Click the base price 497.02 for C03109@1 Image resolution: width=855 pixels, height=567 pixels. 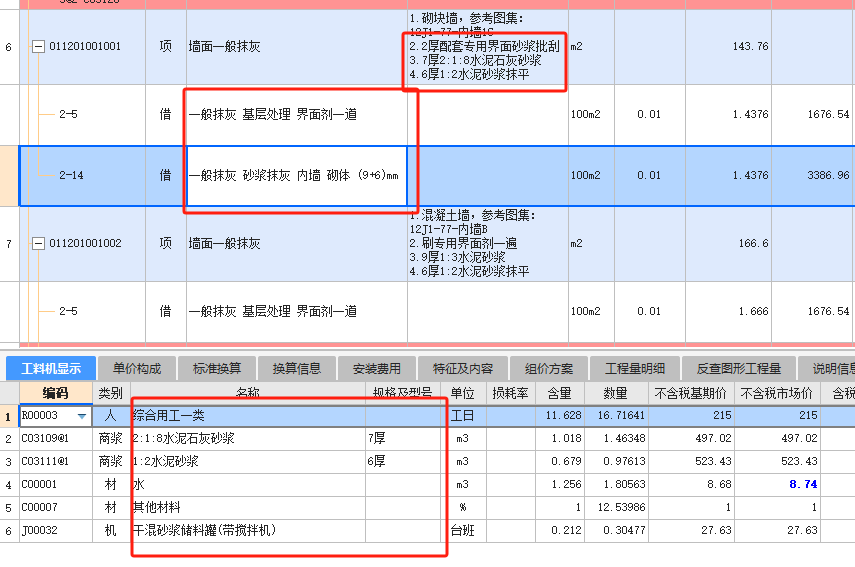pyautogui.click(x=713, y=438)
